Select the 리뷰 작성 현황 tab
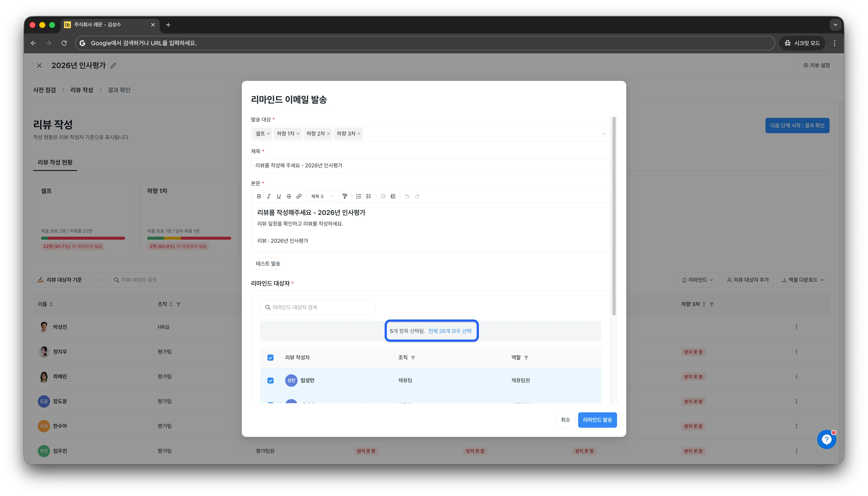868x496 pixels. (55, 162)
